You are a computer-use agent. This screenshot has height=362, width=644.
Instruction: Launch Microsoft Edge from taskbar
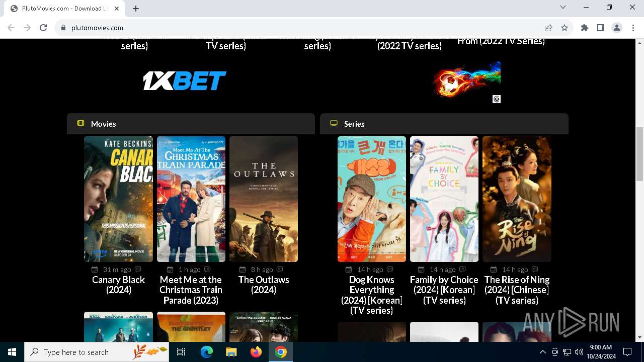click(x=207, y=352)
